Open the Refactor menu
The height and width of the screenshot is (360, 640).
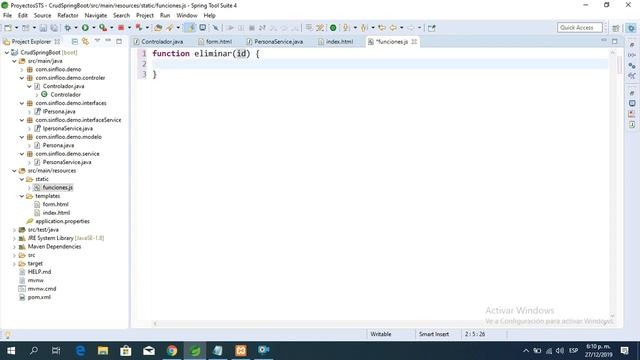[x=68, y=16]
